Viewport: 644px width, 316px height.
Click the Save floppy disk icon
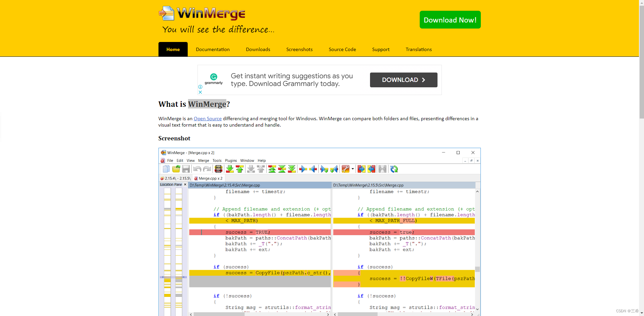pos(186,169)
